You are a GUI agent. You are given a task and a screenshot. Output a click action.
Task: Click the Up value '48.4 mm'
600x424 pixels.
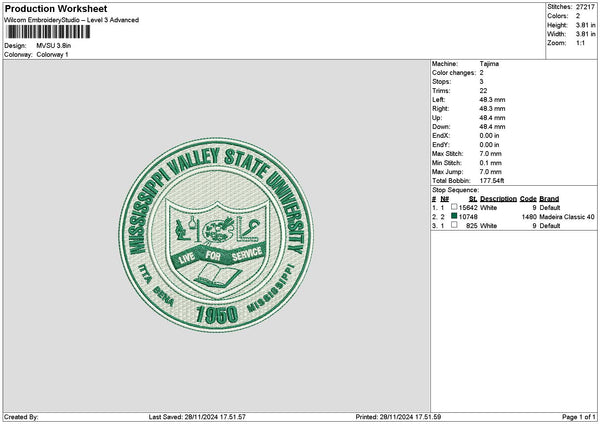click(x=492, y=118)
